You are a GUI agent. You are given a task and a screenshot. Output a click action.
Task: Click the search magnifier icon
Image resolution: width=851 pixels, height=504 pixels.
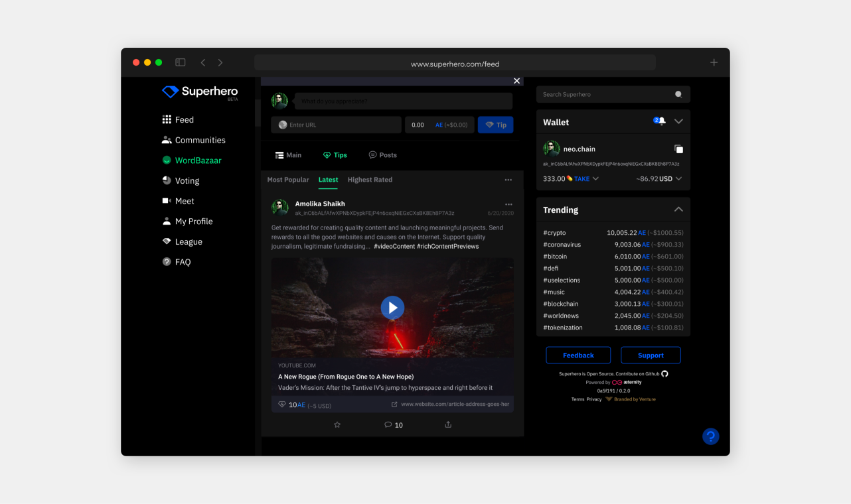(x=678, y=94)
